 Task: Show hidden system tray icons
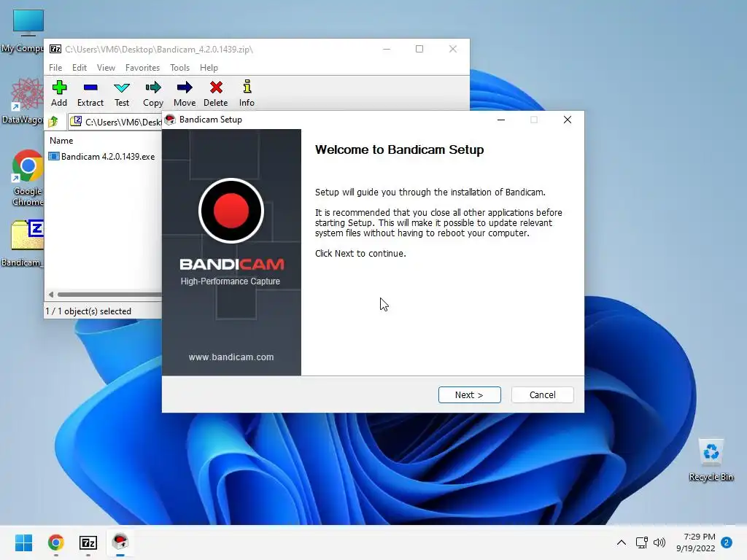tap(622, 542)
